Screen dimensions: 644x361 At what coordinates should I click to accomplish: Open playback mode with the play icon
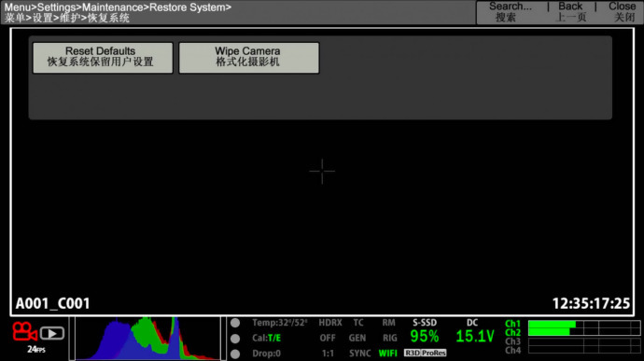(x=52, y=333)
